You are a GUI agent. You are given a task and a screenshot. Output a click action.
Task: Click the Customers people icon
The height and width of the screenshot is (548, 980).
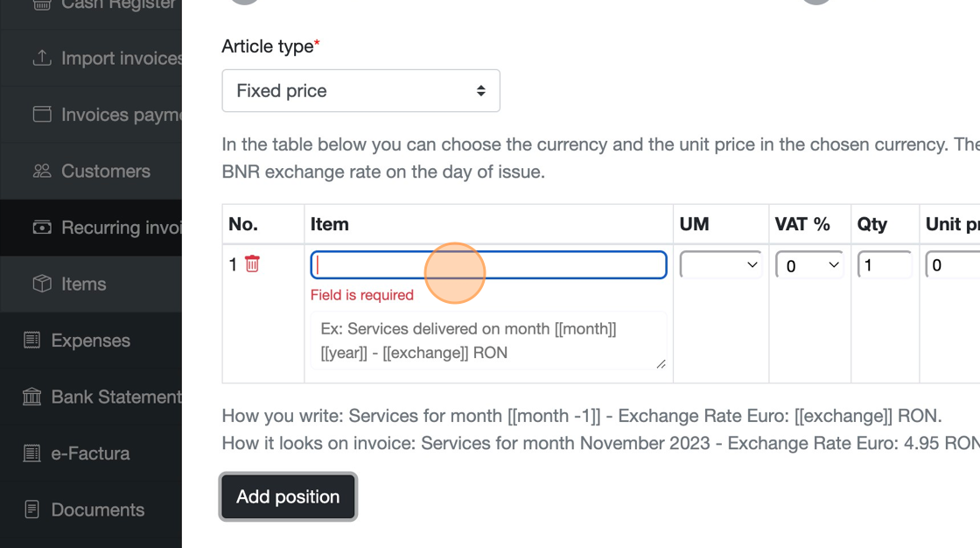tap(41, 171)
